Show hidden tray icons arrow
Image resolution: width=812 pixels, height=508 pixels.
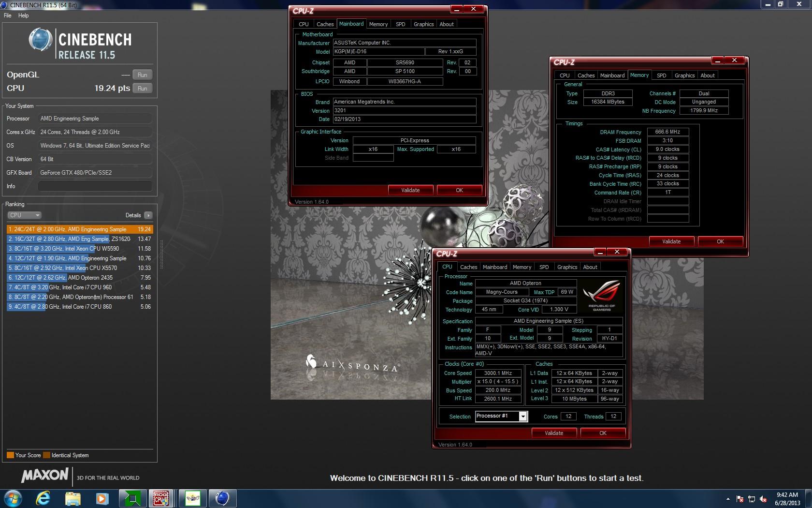click(728, 499)
